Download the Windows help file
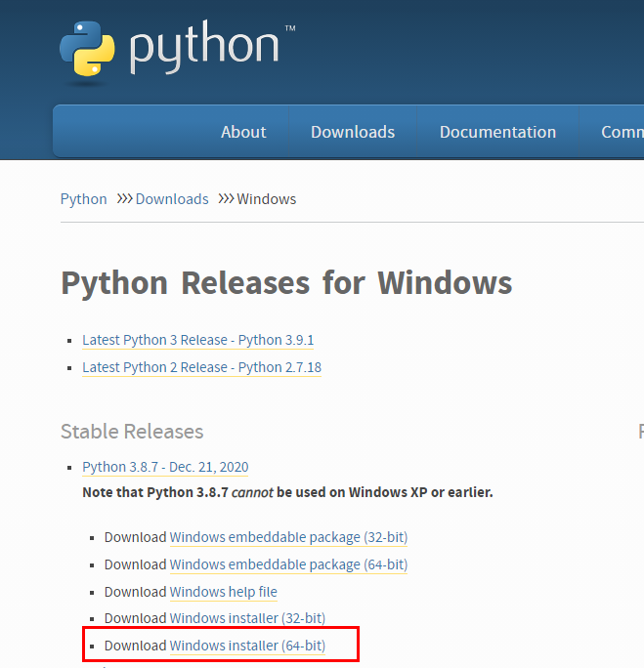Screen dimensions: 644x668 pos(224,592)
